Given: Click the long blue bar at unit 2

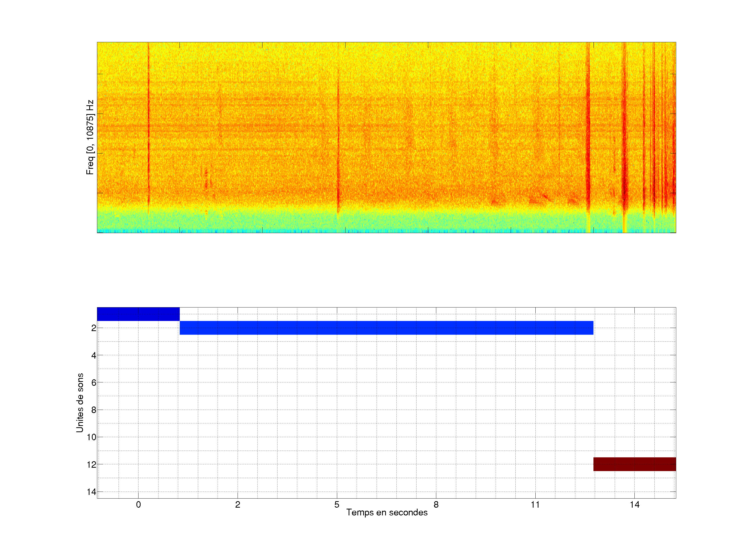Looking at the screenshot, I should click(386, 328).
